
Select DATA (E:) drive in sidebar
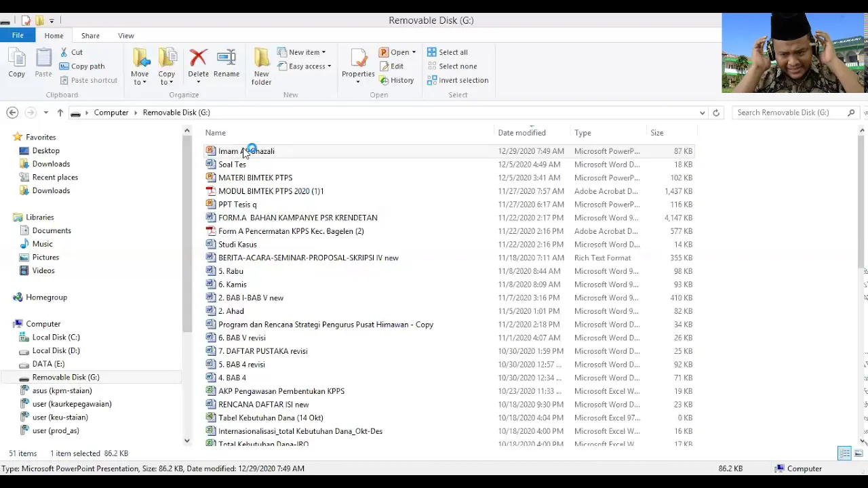[x=48, y=364]
